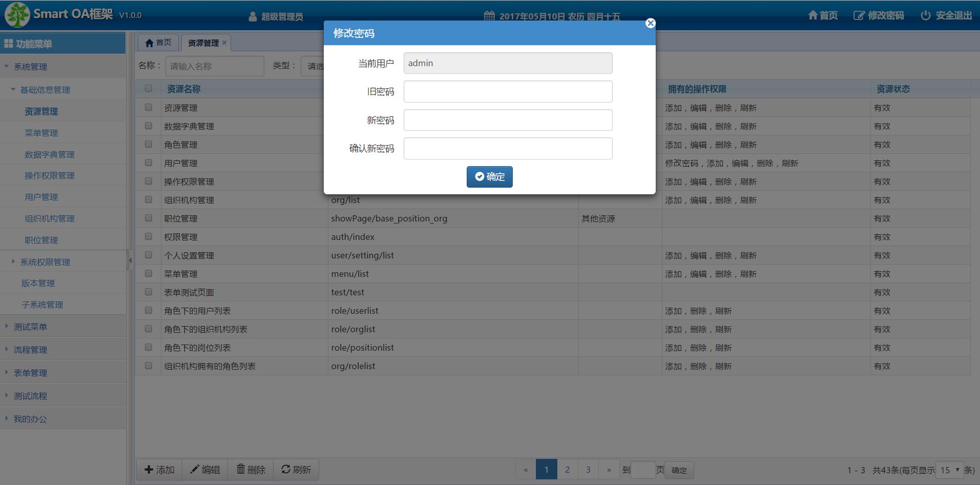Image resolution: width=980 pixels, height=485 pixels.
Task: Close the 资源管理 tab via x
Action: 224,43
